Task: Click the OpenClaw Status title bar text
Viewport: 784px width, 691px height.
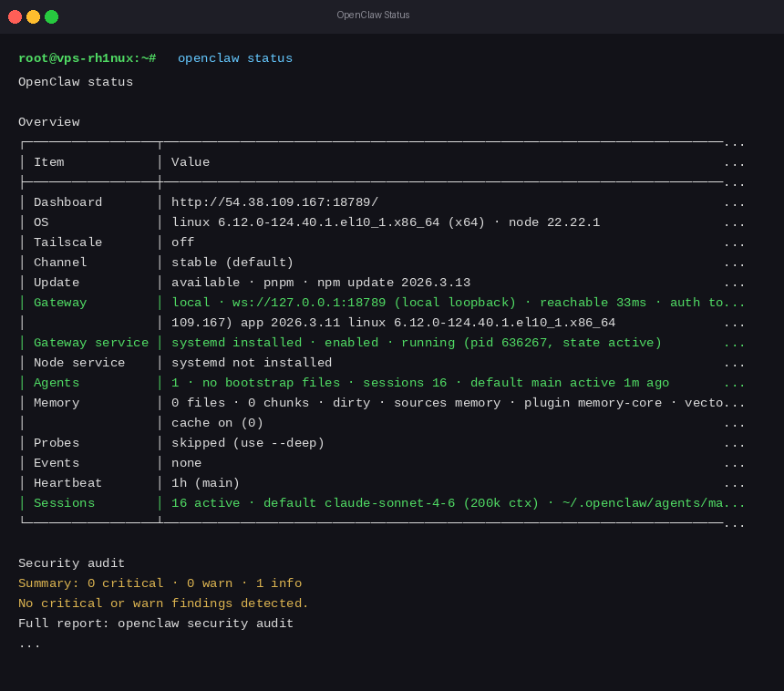Action: point(373,15)
